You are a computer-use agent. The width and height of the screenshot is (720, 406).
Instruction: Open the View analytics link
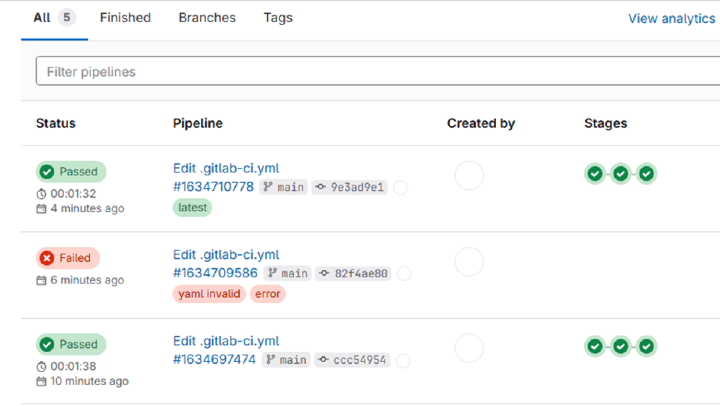click(x=671, y=19)
